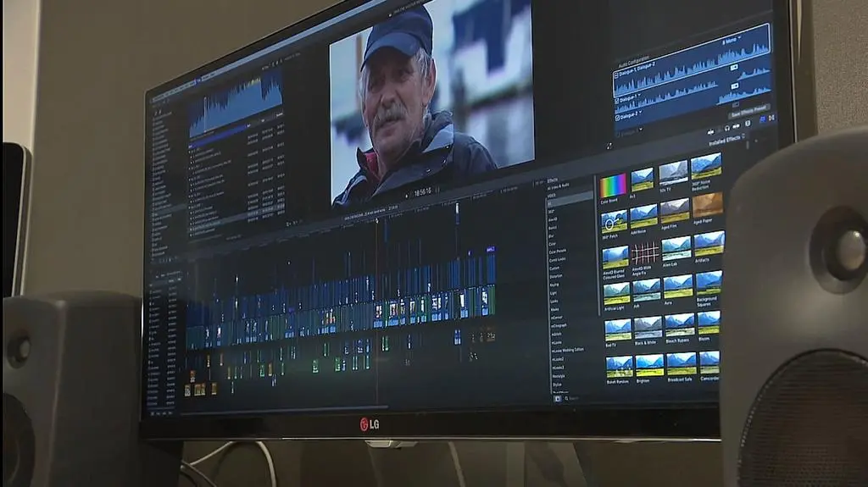
Task: Open the 8 Mono channel dropdown
Action: pos(732,41)
